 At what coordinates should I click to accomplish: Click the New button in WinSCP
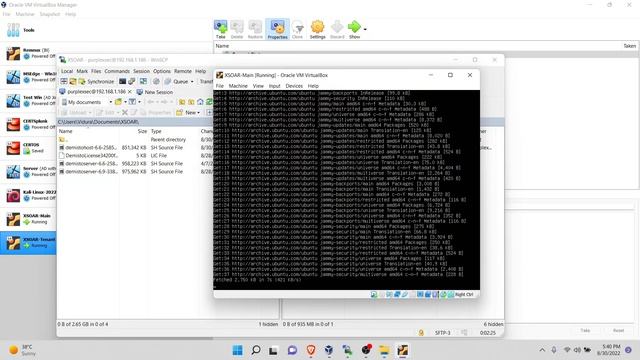click(x=188, y=112)
